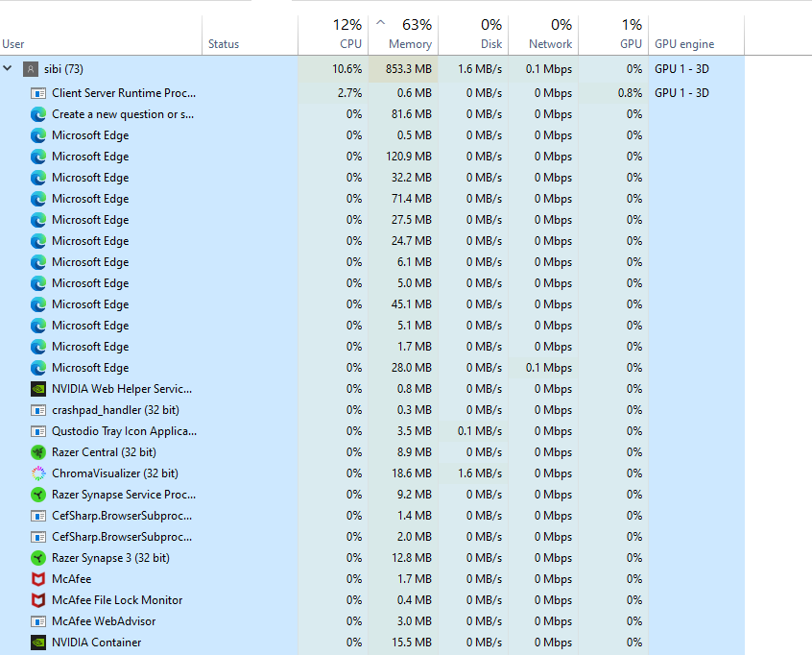This screenshot has width=812, height=655.
Task: Sort processes by CPU column
Action: click(333, 36)
